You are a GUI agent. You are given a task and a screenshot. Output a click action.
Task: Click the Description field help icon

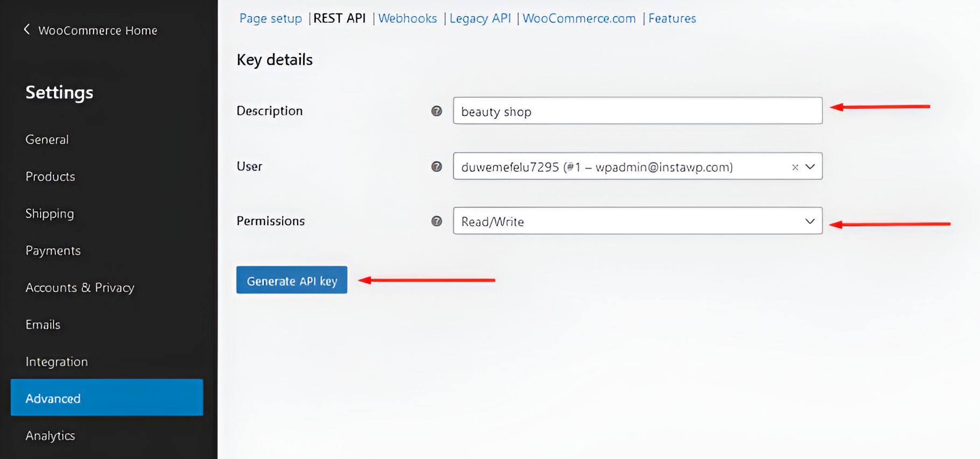[437, 111]
